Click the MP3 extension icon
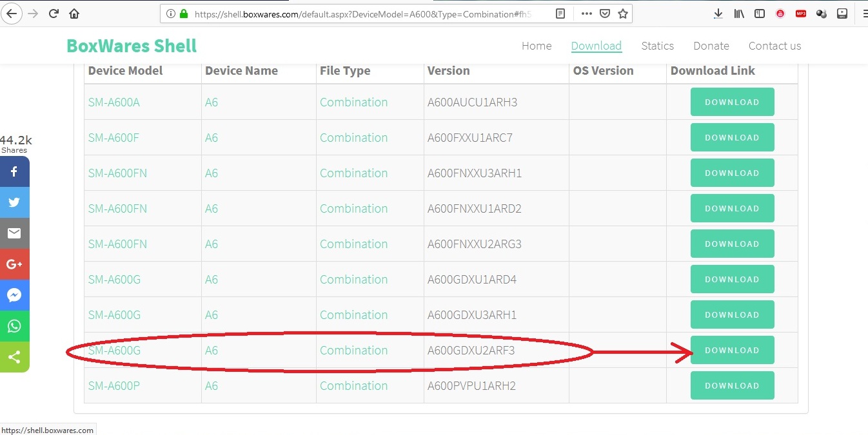The image size is (868, 435). pos(801,14)
